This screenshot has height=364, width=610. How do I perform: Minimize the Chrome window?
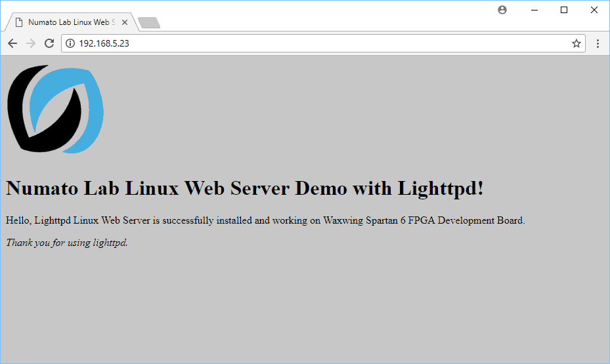[534, 10]
